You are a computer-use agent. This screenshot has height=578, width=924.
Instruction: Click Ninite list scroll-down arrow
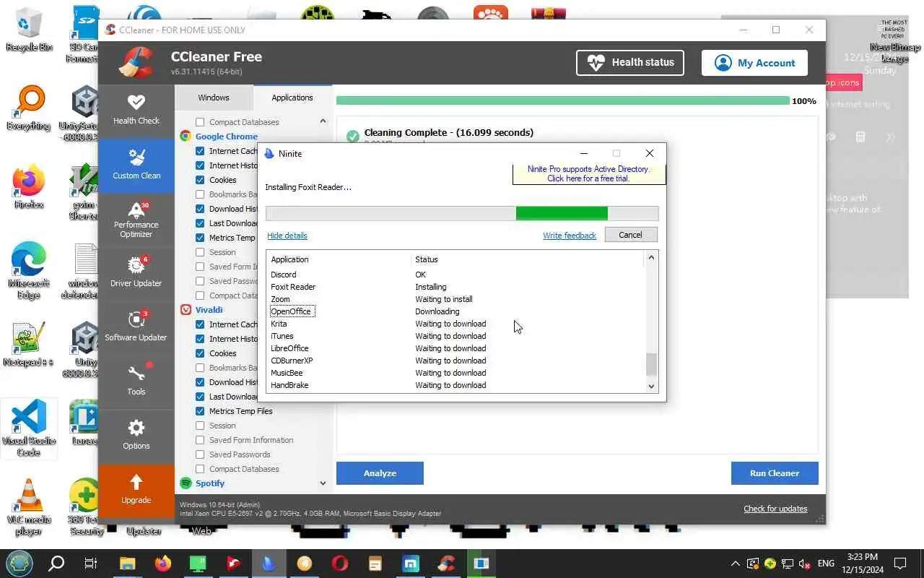pyautogui.click(x=651, y=387)
